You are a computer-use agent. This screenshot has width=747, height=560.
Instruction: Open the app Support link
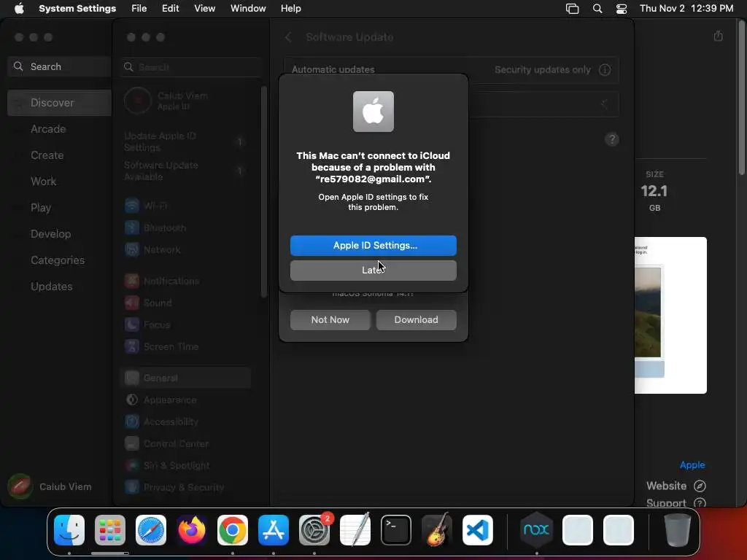click(676, 503)
